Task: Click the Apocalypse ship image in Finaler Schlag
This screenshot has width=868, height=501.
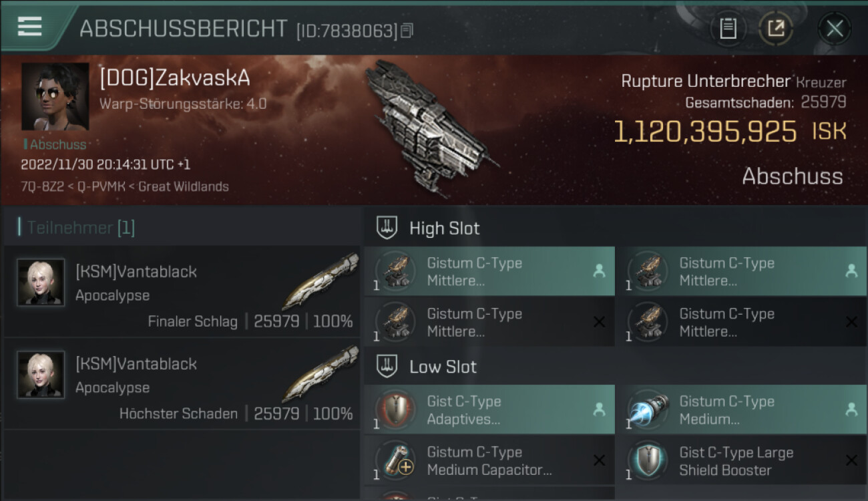Action: pyautogui.click(x=320, y=281)
